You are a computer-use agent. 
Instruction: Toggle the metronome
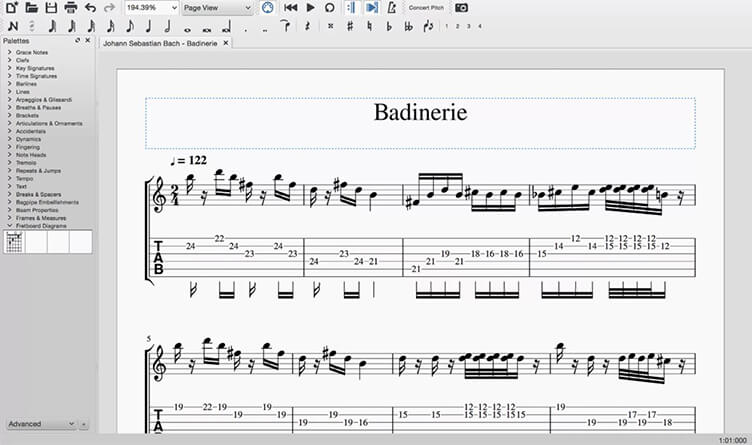click(x=392, y=8)
